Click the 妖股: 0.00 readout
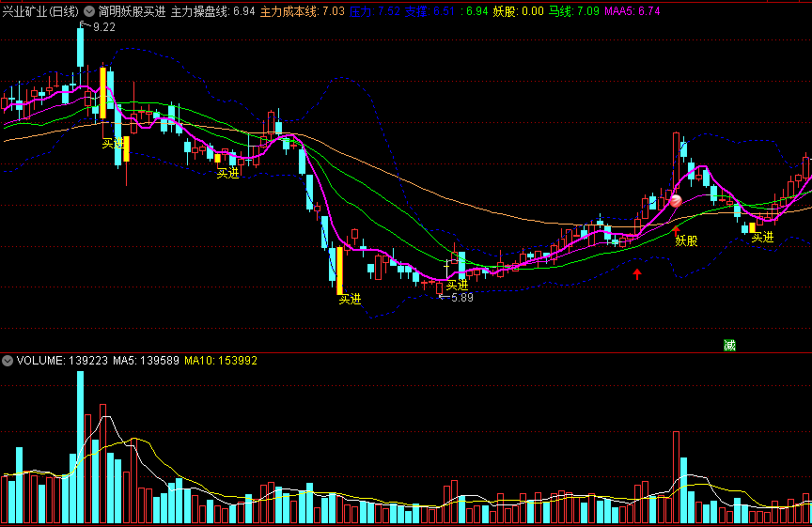This screenshot has height=527, width=812. pyautogui.click(x=519, y=11)
